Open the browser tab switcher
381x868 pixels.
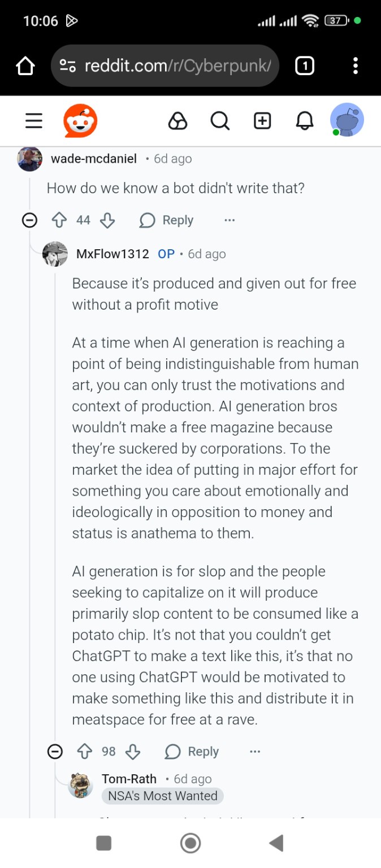[305, 66]
